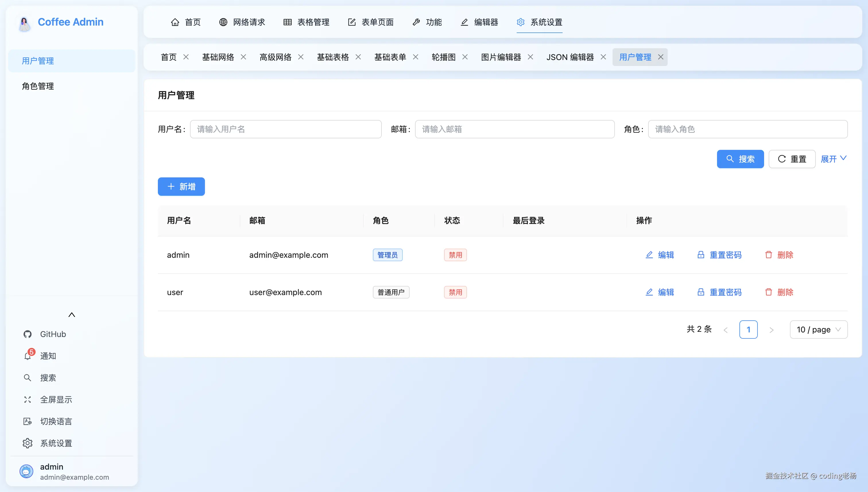Click the 禁用 status tag for admin
This screenshot has height=492, width=868.
pyautogui.click(x=455, y=255)
